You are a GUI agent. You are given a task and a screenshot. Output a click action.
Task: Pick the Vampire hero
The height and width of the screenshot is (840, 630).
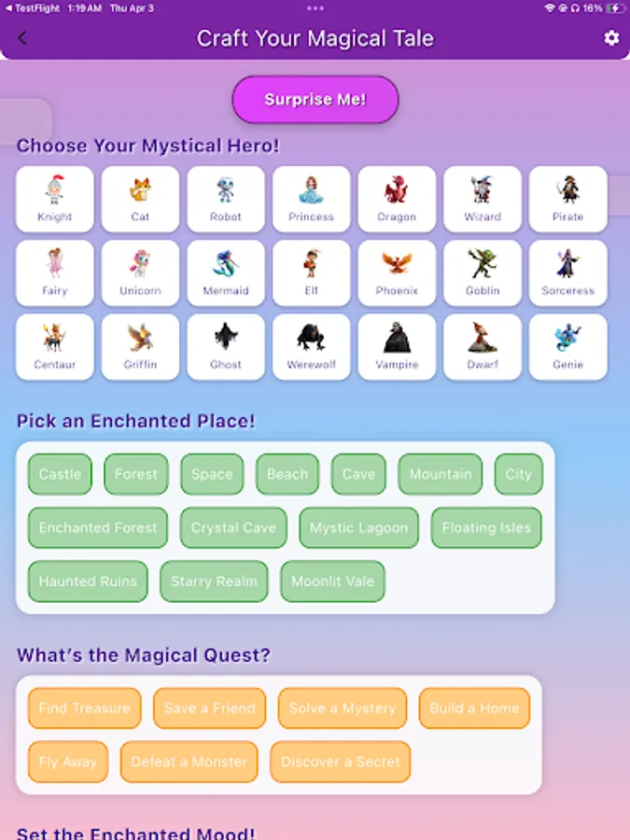[397, 345]
